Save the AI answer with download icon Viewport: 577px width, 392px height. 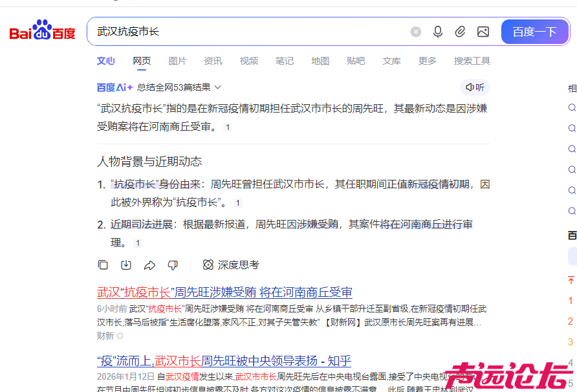pos(126,265)
